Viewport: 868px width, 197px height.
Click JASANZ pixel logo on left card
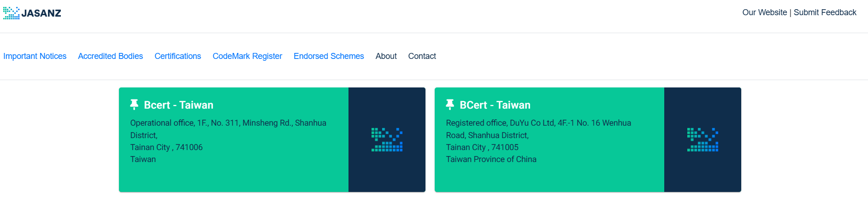tap(387, 139)
